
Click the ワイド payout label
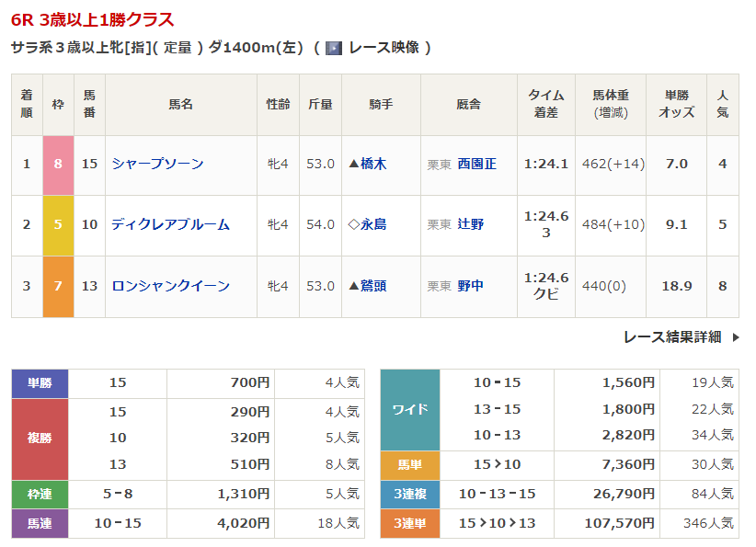(x=410, y=409)
